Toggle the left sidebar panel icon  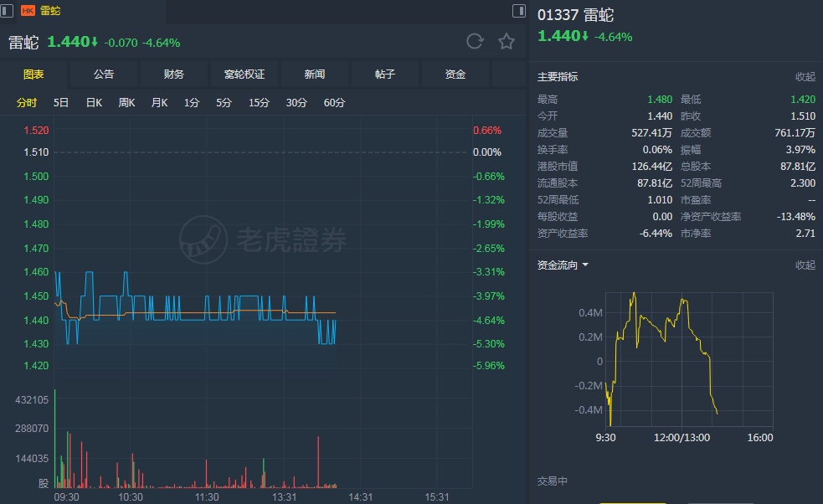tap(7, 11)
